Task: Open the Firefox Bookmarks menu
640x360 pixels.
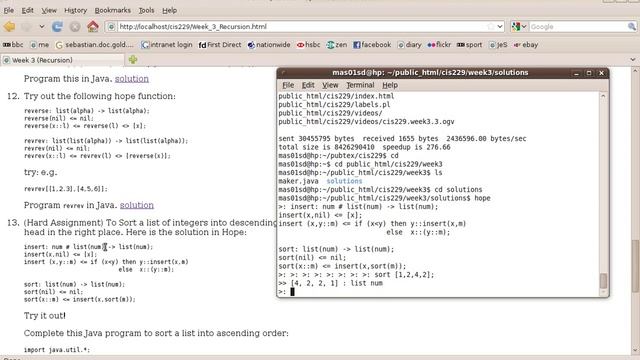Action: [113, 10]
